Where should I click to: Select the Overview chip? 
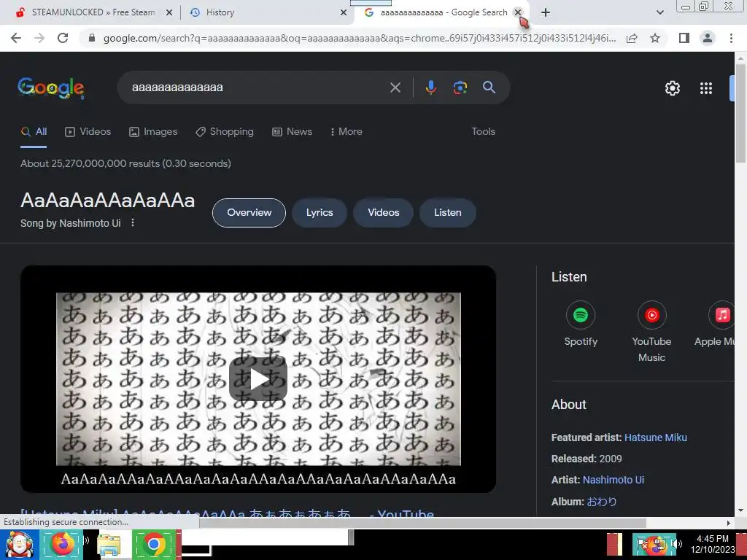pos(249,213)
